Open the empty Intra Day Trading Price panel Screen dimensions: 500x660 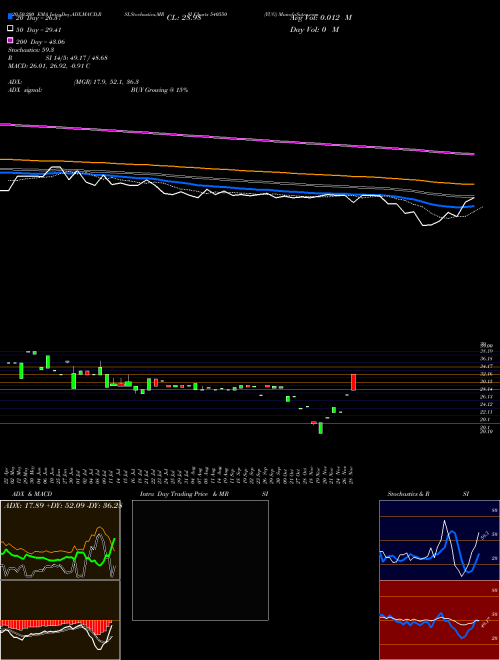coord(200,560)
